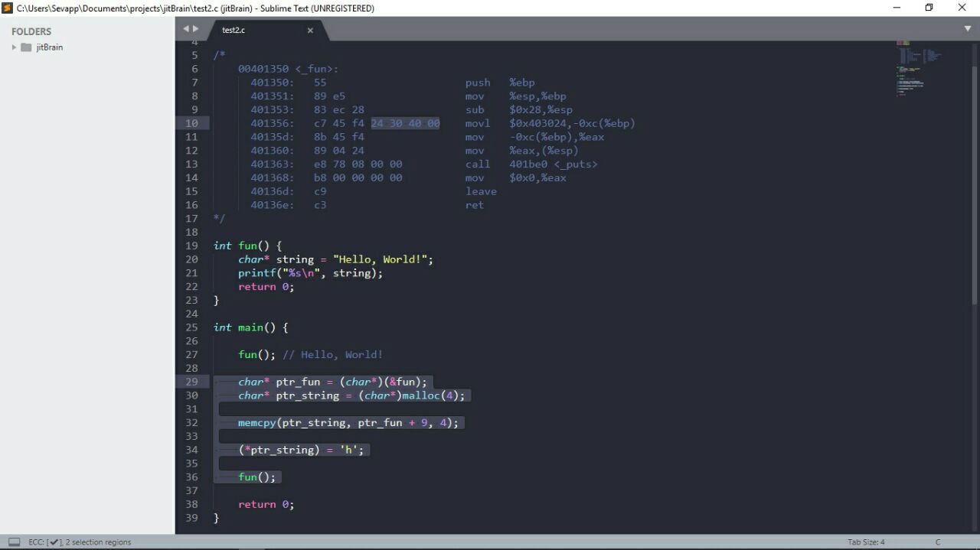The height and width of the screenshot is (550, 980).
Task: Close the test2.c tab
Action: (310, 31)
